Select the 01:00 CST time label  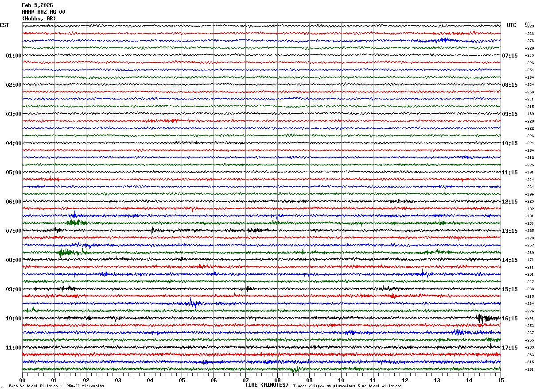13,56
